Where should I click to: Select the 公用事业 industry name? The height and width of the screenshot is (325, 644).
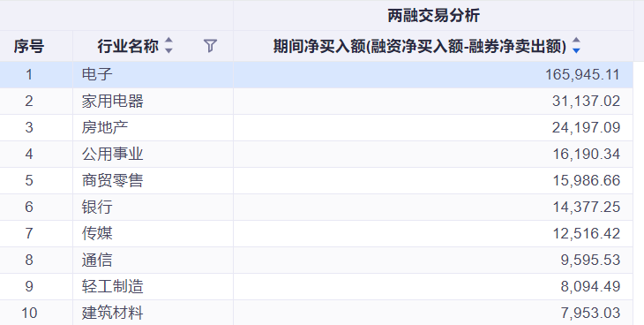tap(112, 154)
